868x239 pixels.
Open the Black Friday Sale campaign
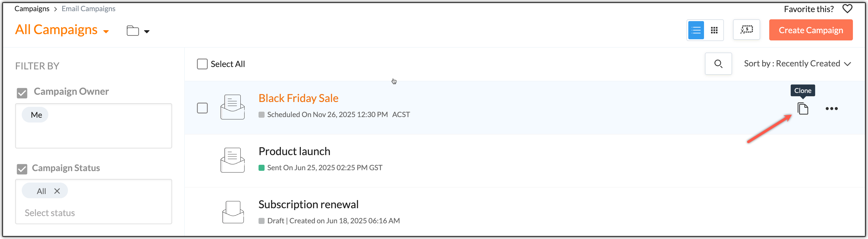298,98
